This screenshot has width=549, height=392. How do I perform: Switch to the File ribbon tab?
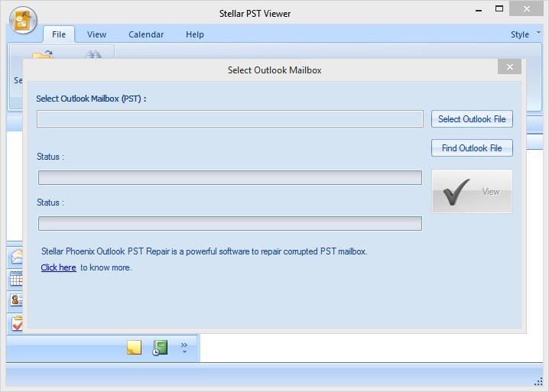click(x=59, y=34)
